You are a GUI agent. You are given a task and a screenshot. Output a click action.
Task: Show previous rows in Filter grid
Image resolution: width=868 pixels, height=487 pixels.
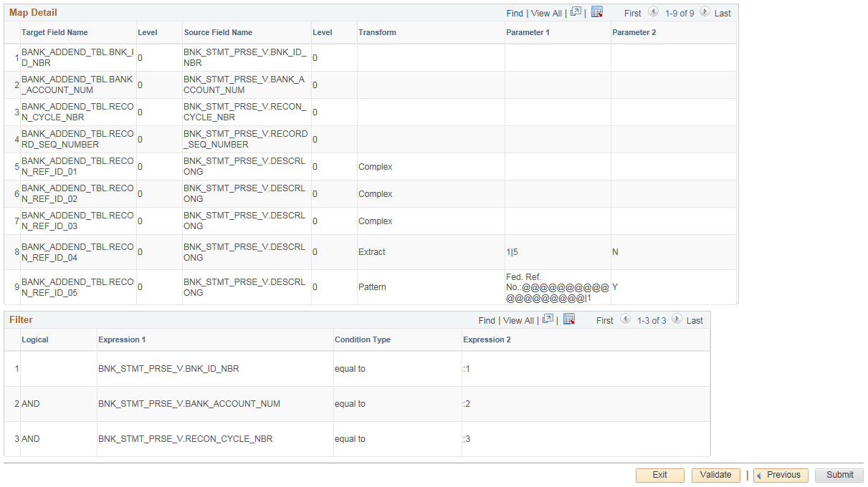625,319
